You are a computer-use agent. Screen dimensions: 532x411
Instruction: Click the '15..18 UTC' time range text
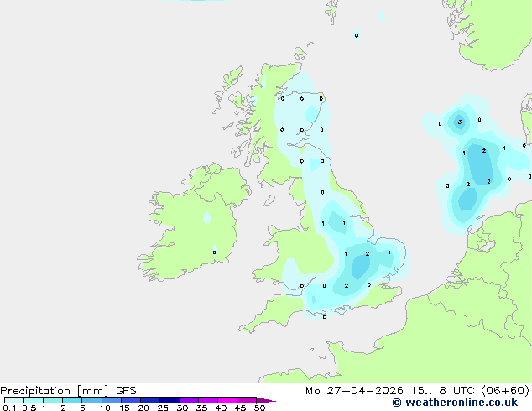[x=442, y=391]
